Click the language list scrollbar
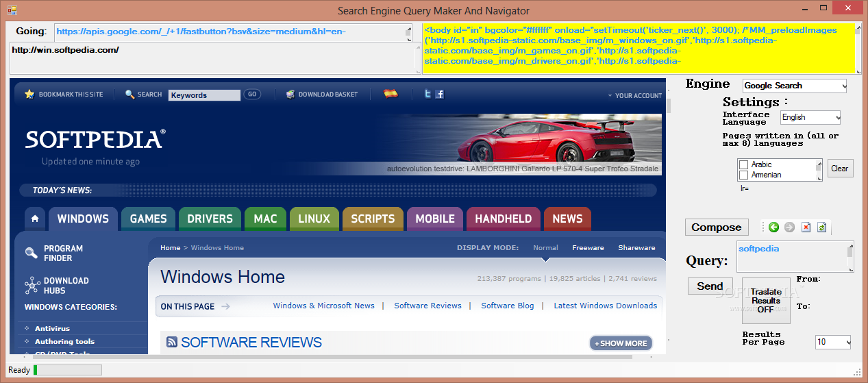This screenshot has height=383, width=868. tap(818, 170)
